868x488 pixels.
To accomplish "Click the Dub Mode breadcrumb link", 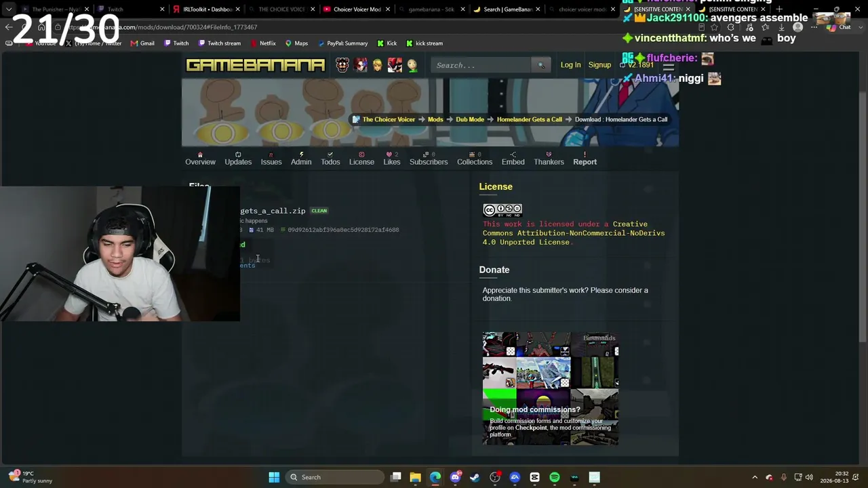I will pyautogui.click(x=470, y=119).
